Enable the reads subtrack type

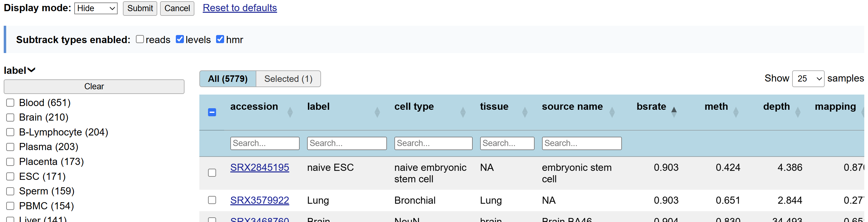140,39
